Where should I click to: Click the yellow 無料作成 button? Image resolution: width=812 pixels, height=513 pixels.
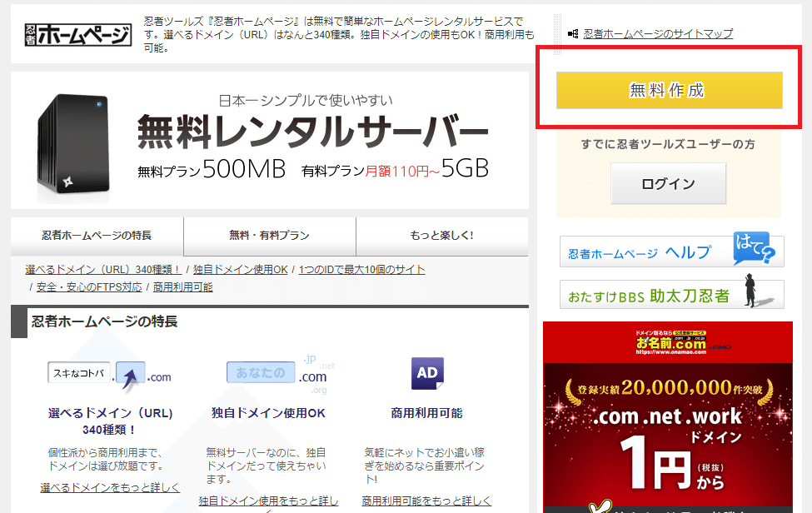tap(669, 90)
